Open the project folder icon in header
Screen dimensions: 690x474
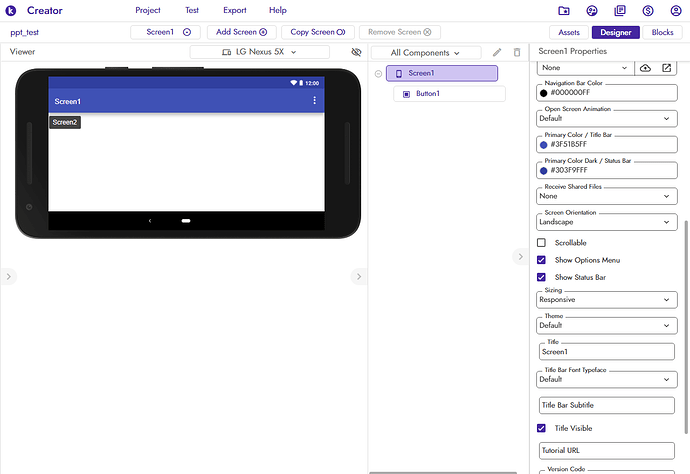point(564,11)
